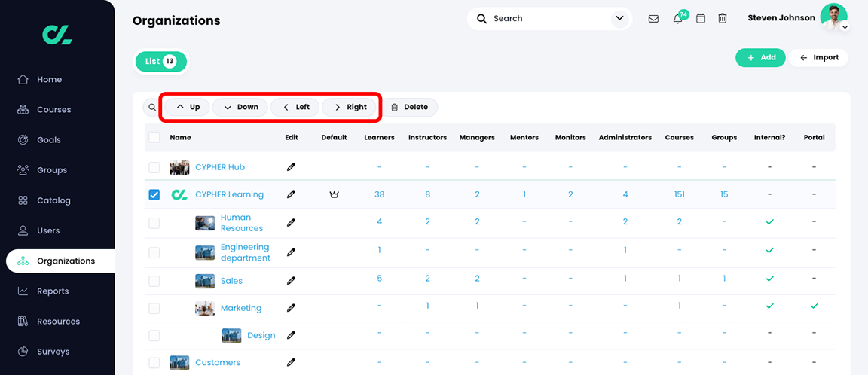Click the Human Resources thumbnail image
Image resolution: width=868 pixels, height=375 pixels.
click(x=205, y=223)
